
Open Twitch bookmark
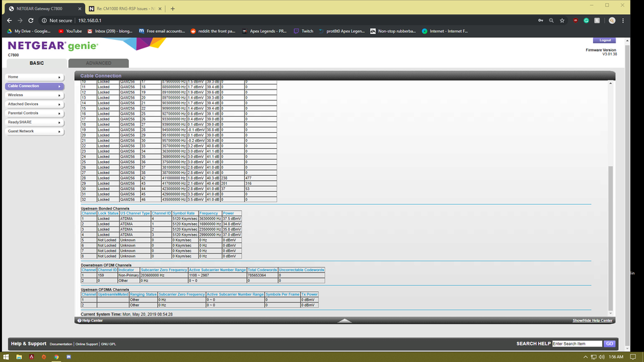303,31
